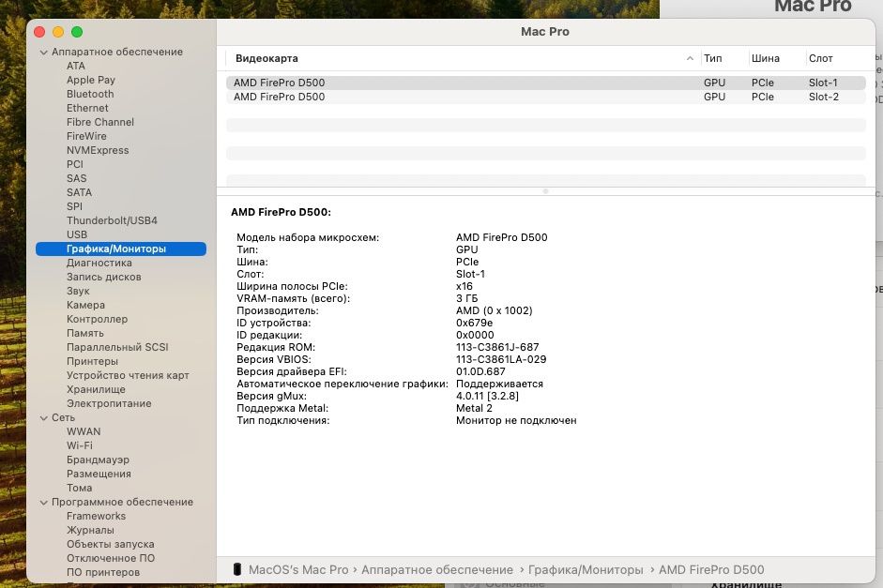This screenshot has height=588, width=883.
Task: Click the gMux version 4.0.11 [3.2.8]
Action: pos(487,396)
